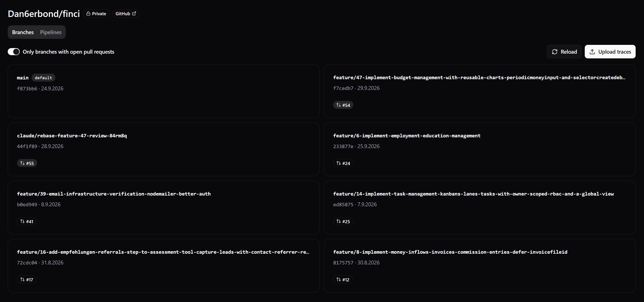Open feature/16-add-empfehlungen-referrals branch
644x302 pixels.
(163, 252)
